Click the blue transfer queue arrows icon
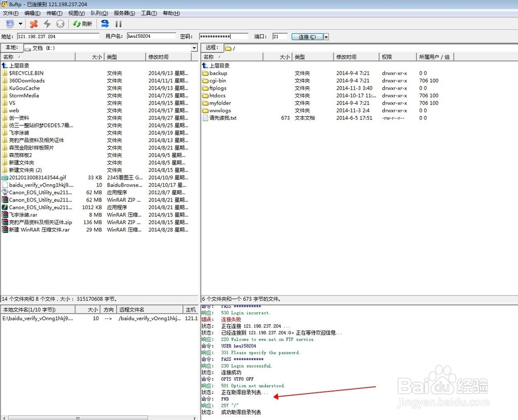518x420 pixels. tap(105, 24)
